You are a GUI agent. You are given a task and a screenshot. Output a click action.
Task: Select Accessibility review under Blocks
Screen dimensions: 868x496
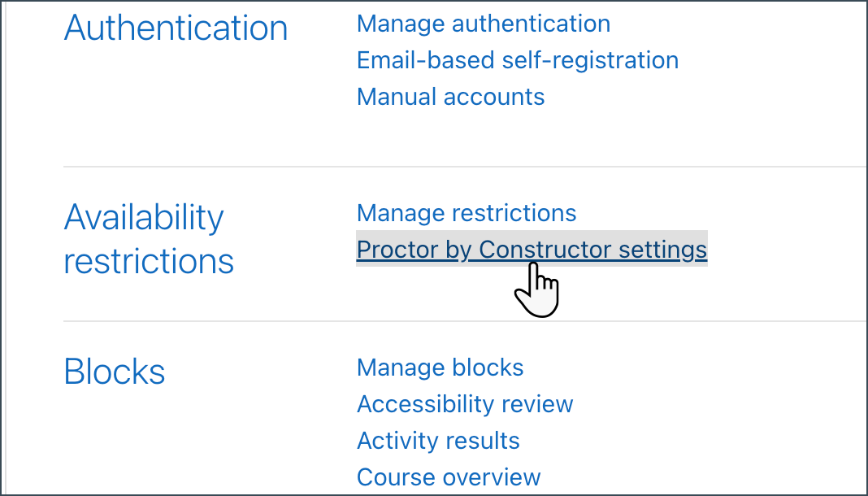465,404
